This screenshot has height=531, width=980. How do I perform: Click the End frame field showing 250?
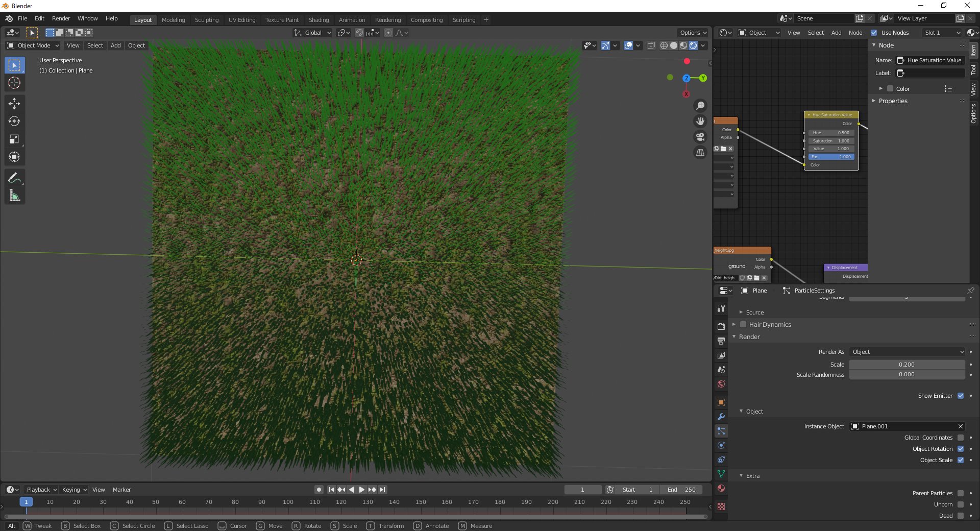(x=681, y=490)
